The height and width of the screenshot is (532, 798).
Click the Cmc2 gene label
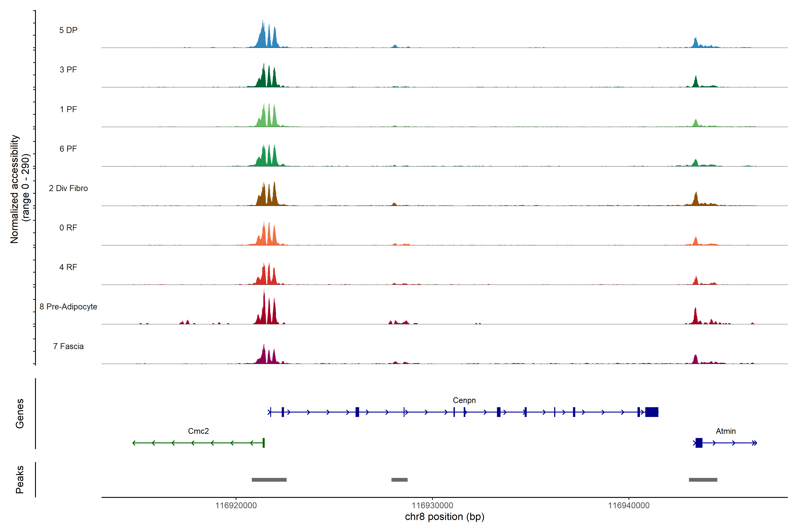(198, 431)
